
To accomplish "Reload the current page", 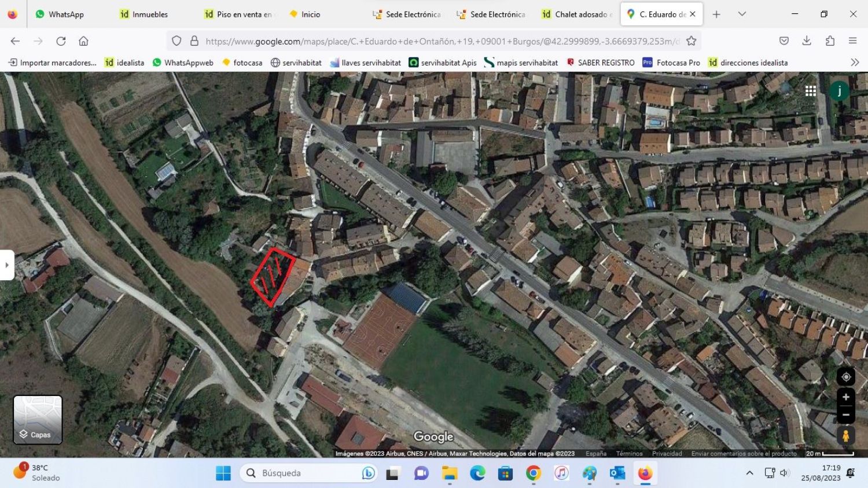I will tap(61, 41).
